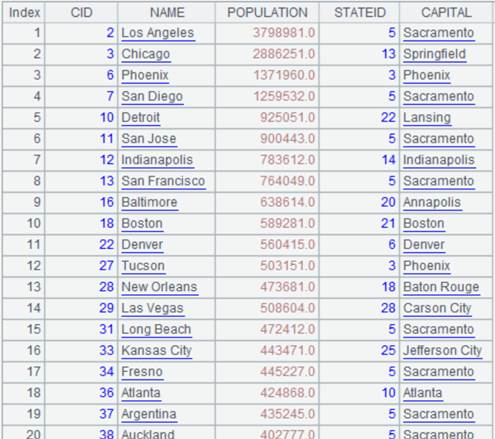Screen dimensions: 495x439
Task: Click the New Orleans name link
Action: point(159,287)
